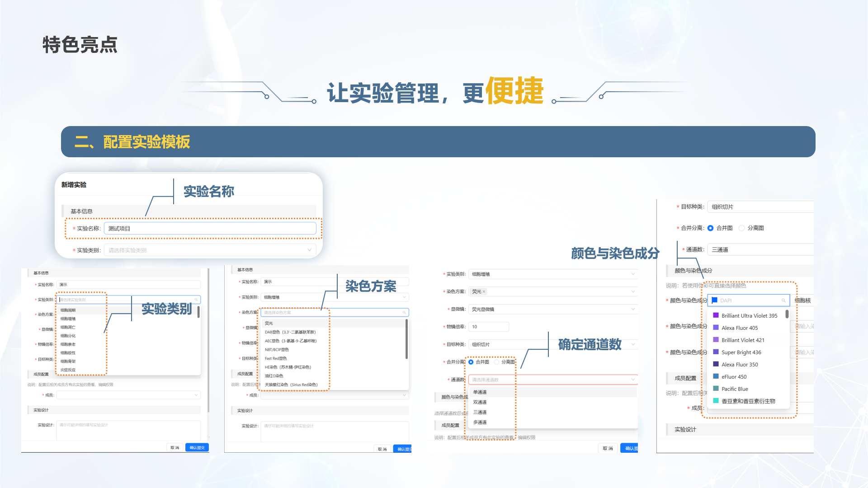Open 成员 dropdown in the form listing 细胞周期
Screen dimensions: 868x488
(x=128, y=395)
